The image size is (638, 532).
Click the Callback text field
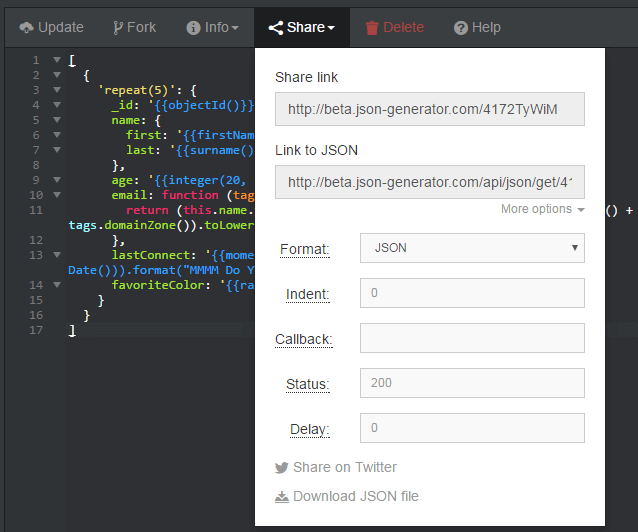pos(472,339)
